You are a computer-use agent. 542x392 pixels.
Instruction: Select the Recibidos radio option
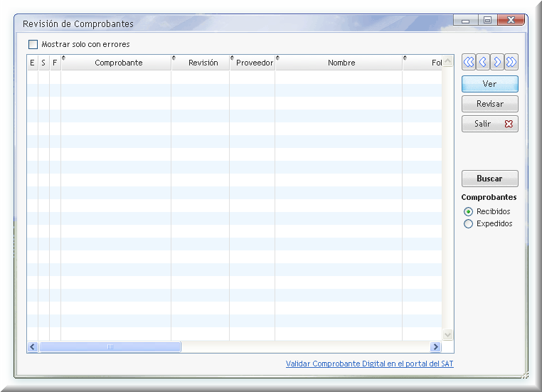coord(468,211)
